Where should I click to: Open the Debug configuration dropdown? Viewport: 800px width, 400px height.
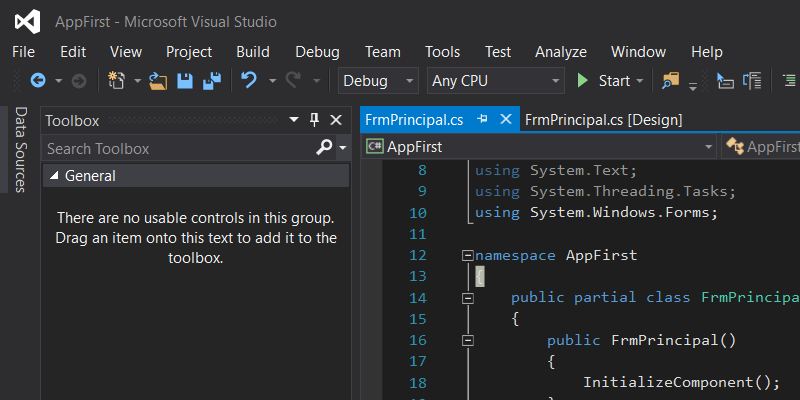coord(379,81)
